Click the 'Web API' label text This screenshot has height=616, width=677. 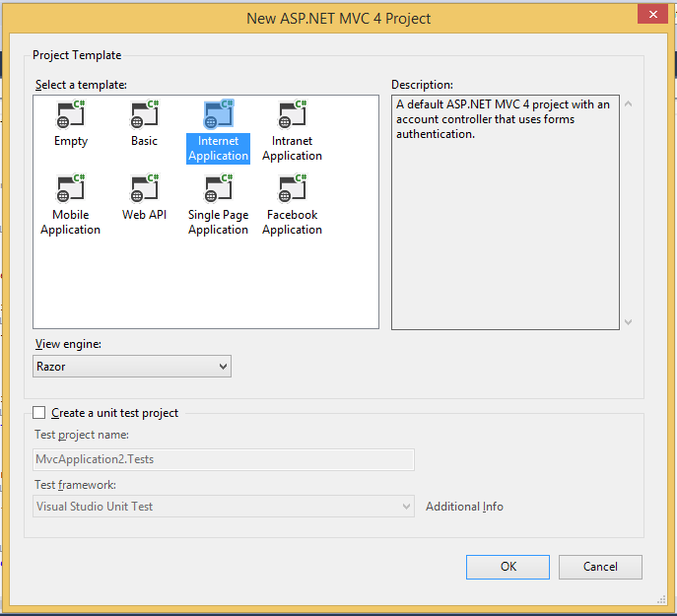pos(145,215)
